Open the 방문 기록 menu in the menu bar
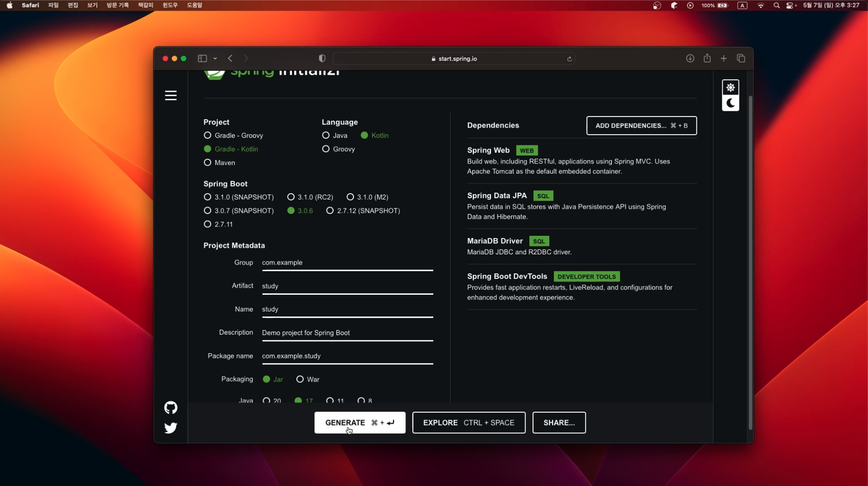Viewport: 868px width, 486px height. tap(117, 5)
